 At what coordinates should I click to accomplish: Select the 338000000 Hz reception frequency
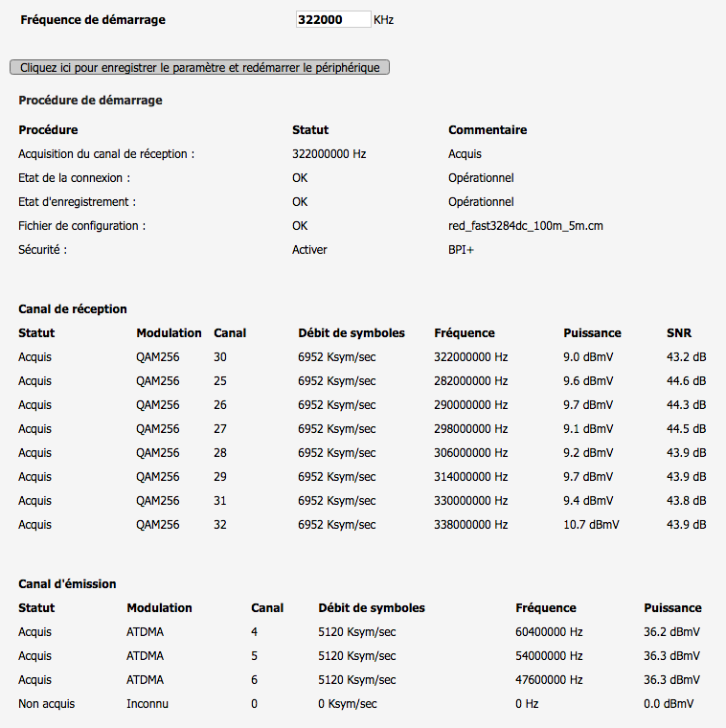[x=470, y=525]
